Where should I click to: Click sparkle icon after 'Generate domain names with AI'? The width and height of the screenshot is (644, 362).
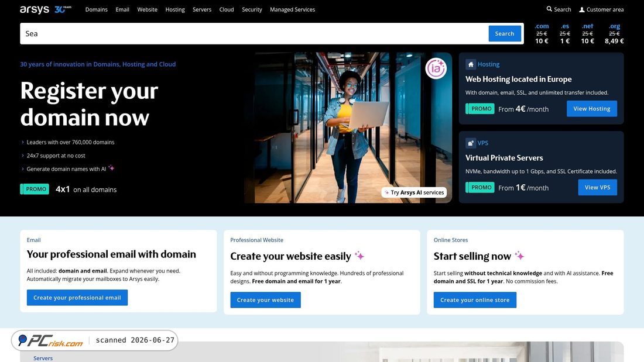pyautogui.click(x=111, y=168)
